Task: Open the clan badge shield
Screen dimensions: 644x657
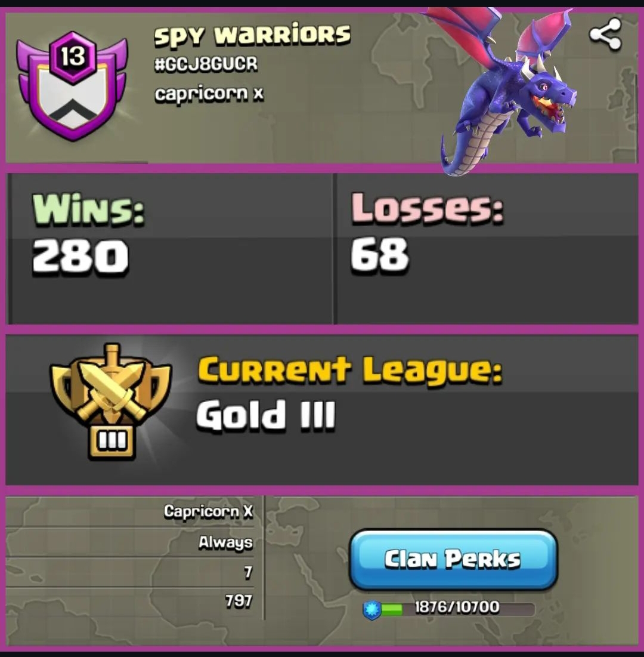Action: pyautogui.click(x=72, y=87)
